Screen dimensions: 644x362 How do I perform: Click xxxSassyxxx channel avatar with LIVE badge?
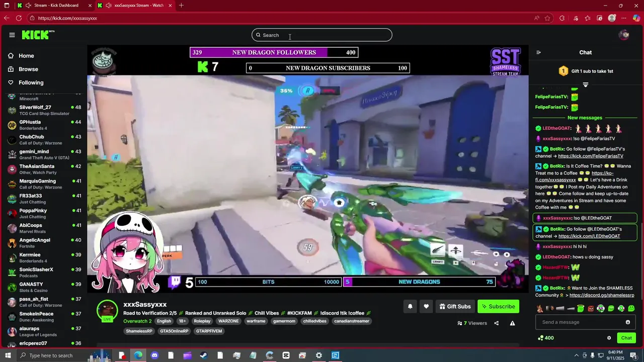(x=107, y=311)
